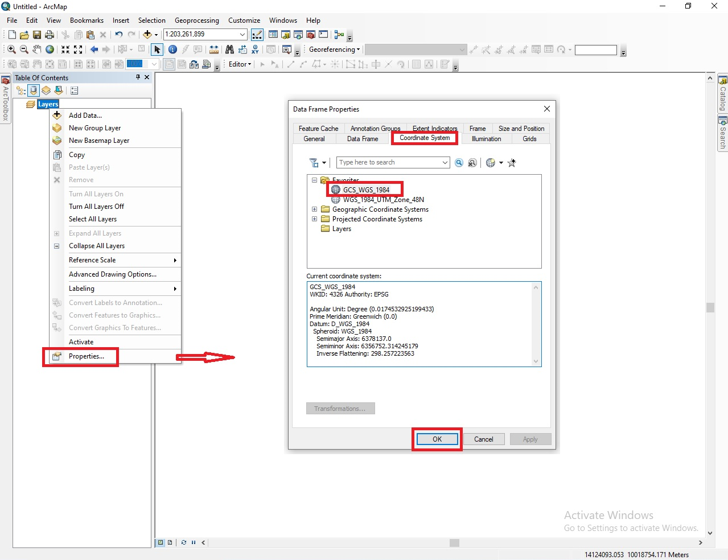
Task: Select the Layers data frame in TOC
Action: coord(48,104)
